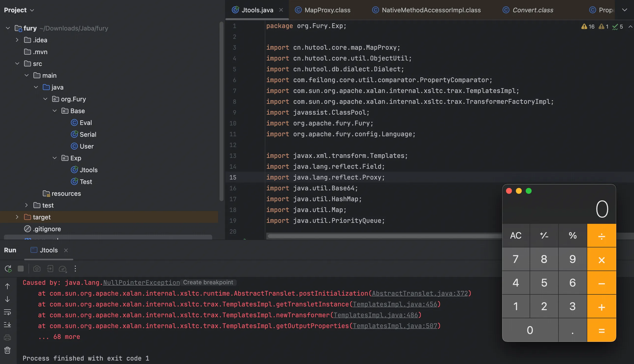Click the camera thread dump icon
The width and height of the screenshot is (634, 364).
(x=37, y=269)
